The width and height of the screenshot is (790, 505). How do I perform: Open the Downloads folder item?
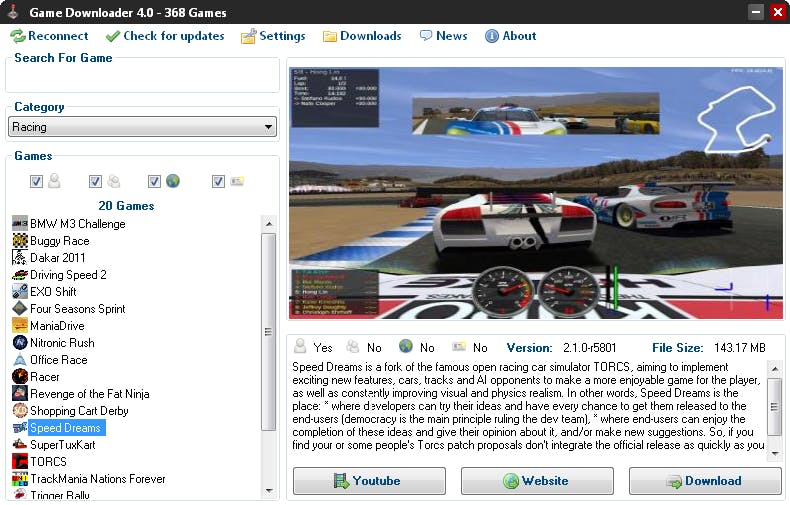point(362,36)
